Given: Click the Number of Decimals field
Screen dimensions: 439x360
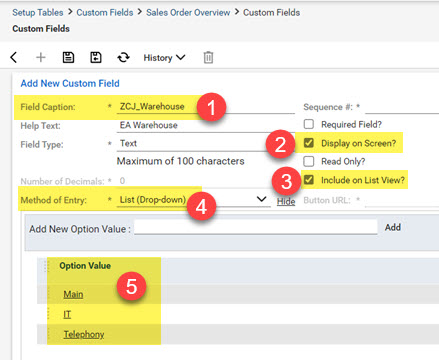Looking at the screenshot, I should click(x=193, y=181).
